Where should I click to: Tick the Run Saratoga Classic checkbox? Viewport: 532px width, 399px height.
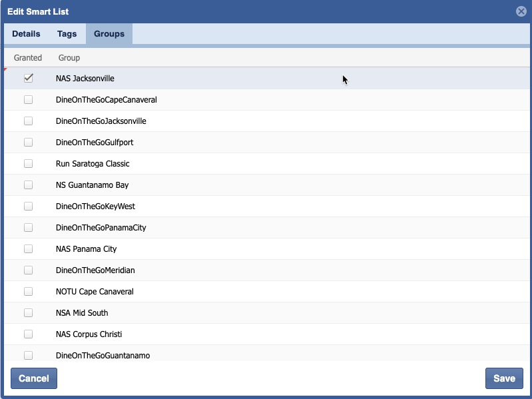29,164
